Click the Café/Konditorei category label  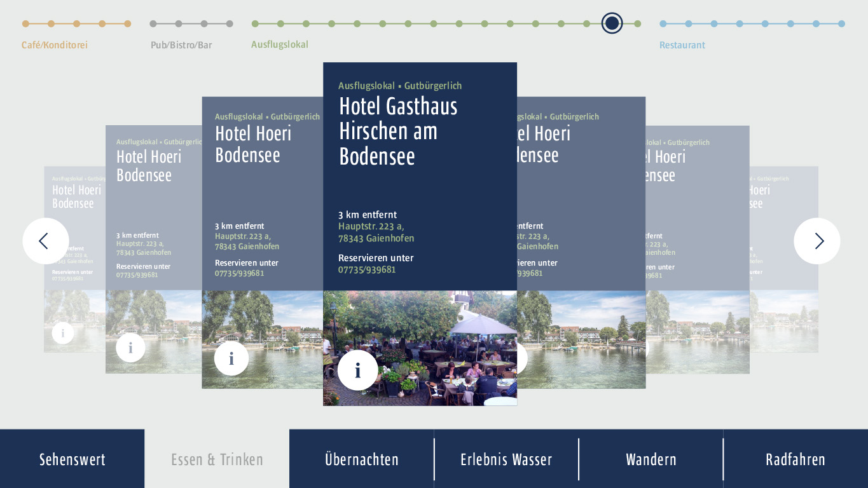pyautogui.click(x=55, y=45)
